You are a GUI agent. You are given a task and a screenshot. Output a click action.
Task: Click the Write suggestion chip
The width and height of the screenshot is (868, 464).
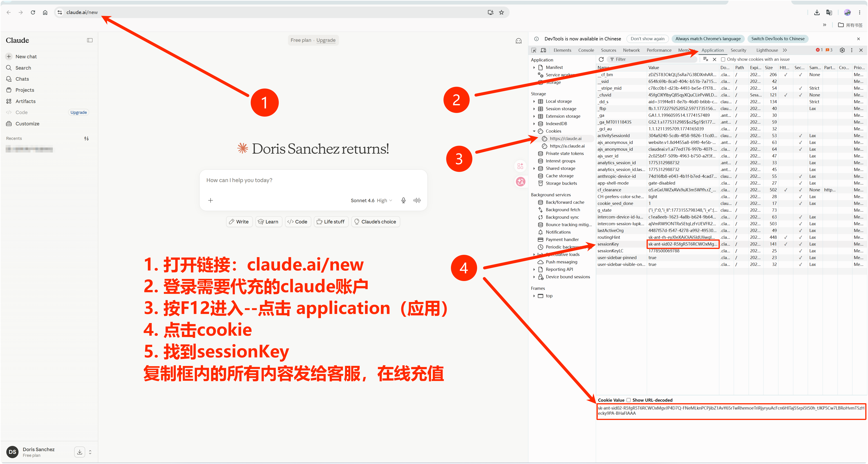tap(239, 222)
